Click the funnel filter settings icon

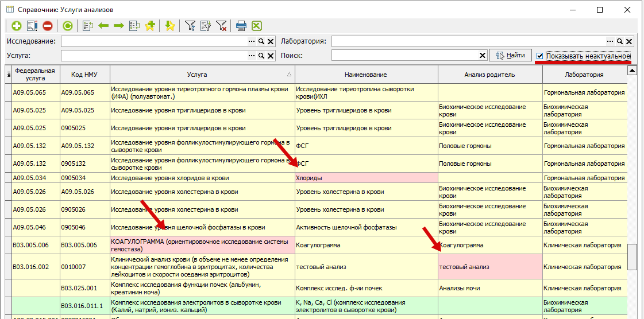tap(190, 26)
